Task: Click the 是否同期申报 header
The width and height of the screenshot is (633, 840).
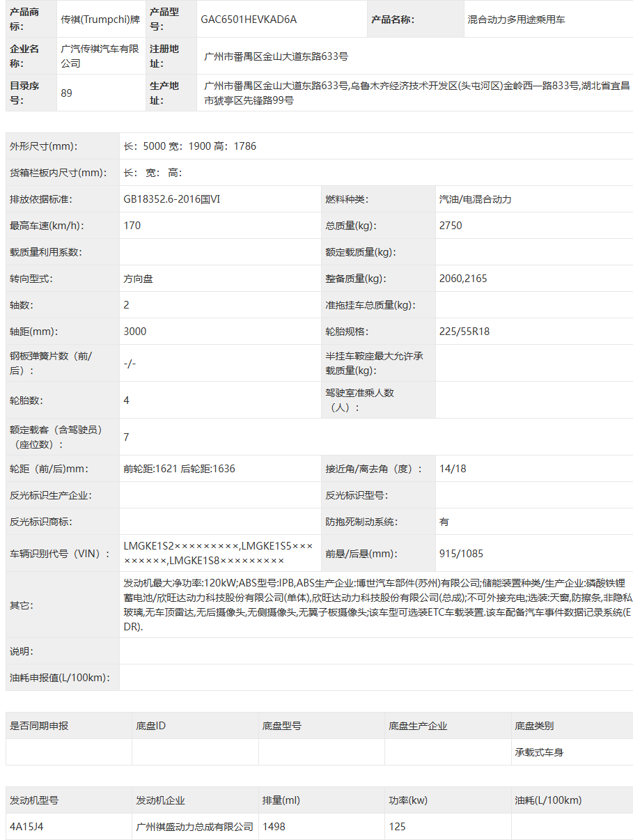Action: (39, 726)
